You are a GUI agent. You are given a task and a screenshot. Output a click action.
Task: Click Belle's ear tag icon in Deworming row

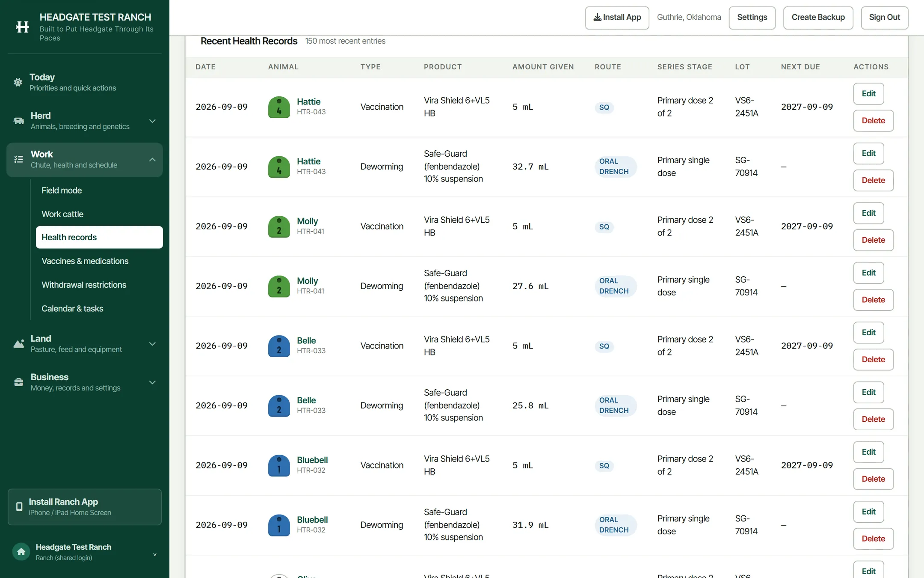tap(279, 405)
